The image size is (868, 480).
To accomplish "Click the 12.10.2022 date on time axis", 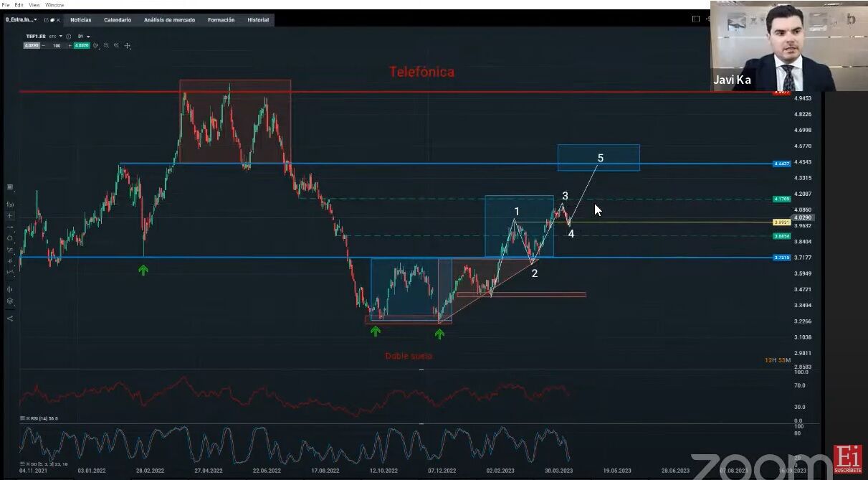I will 383,471.
